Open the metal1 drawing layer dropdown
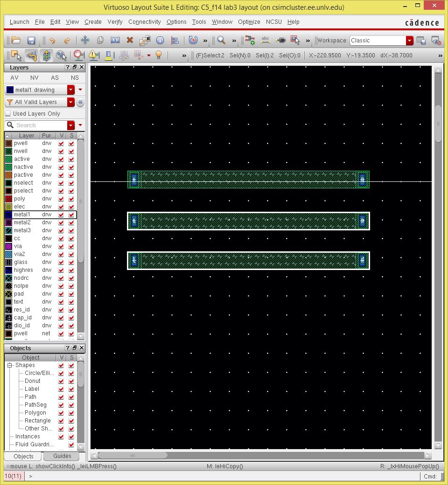The height and width of the screenshot is (485, 448). tap(71, 89)
